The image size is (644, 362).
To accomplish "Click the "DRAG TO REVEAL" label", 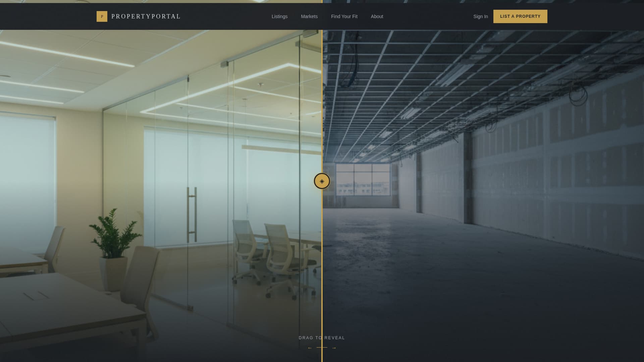I will (322, 338).
